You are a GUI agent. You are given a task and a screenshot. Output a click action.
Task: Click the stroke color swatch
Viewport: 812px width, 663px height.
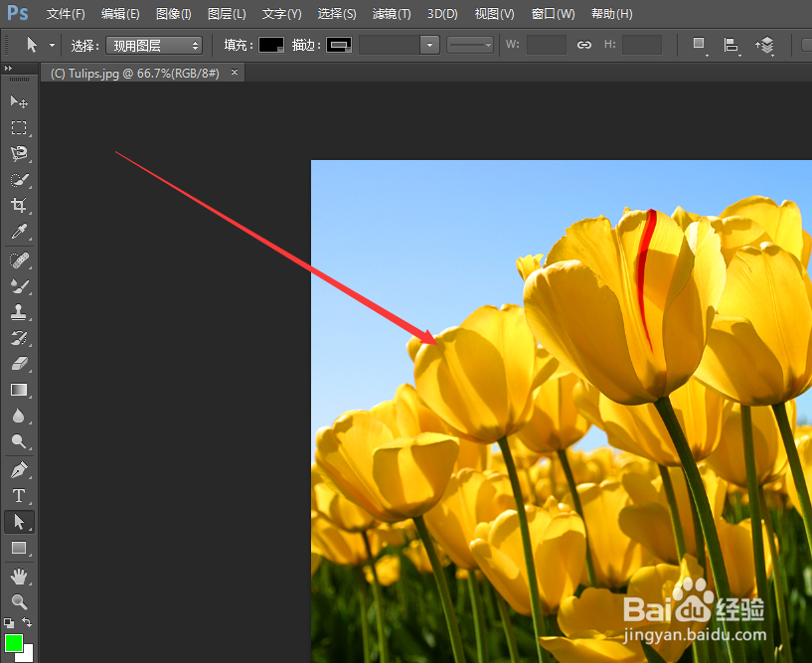coord(339,45)
